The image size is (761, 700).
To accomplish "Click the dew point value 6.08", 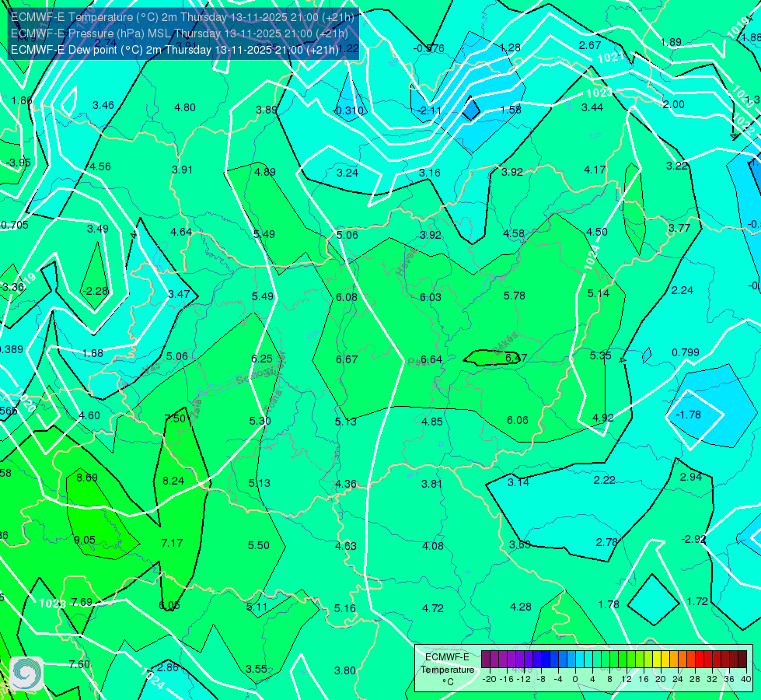I will point(347,297).
